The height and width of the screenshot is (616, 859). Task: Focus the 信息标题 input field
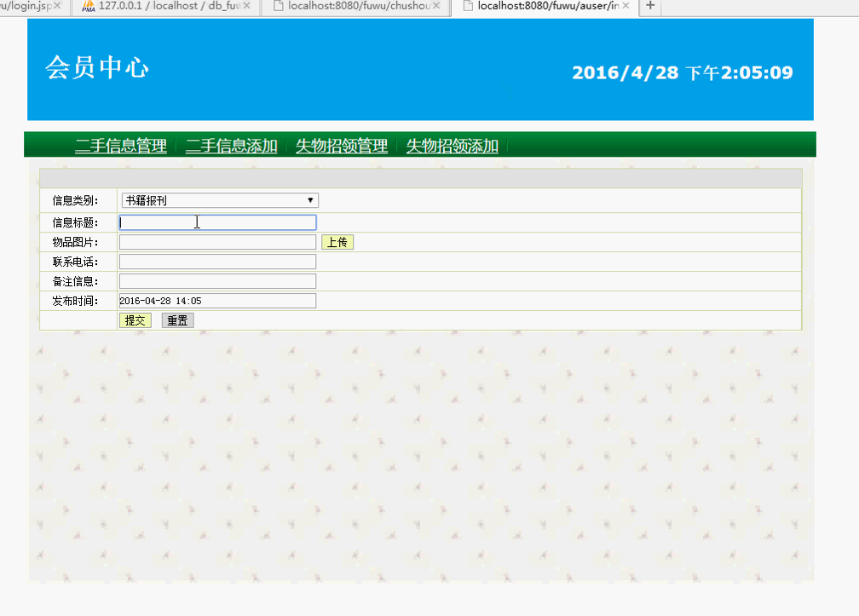coord(217,222)
